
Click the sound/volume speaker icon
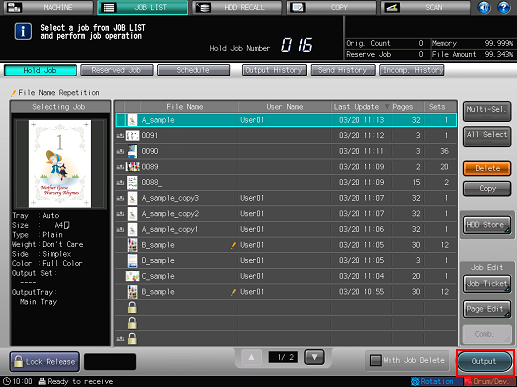point(484,7)
